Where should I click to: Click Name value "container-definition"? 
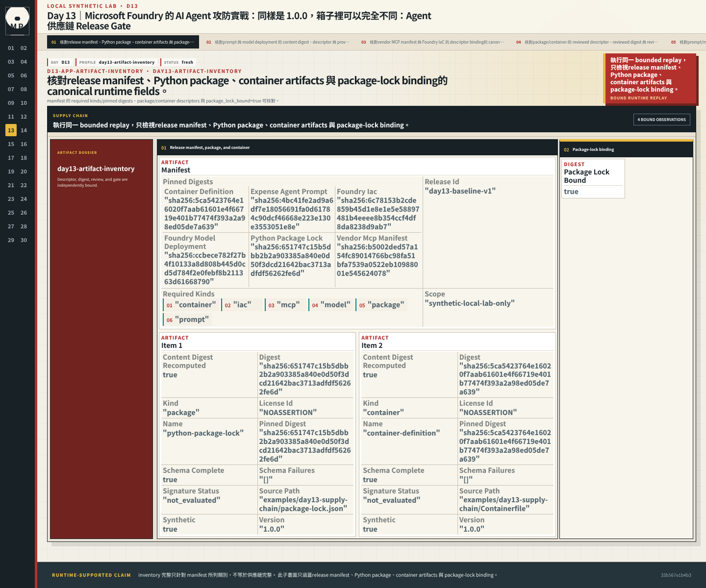(402, 433)
